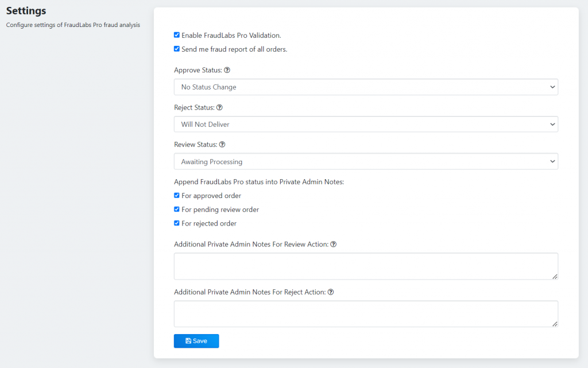
Task: Click the resize grip of Reject Action notes box
Action: pyautogui.click(x=555, y=324)
